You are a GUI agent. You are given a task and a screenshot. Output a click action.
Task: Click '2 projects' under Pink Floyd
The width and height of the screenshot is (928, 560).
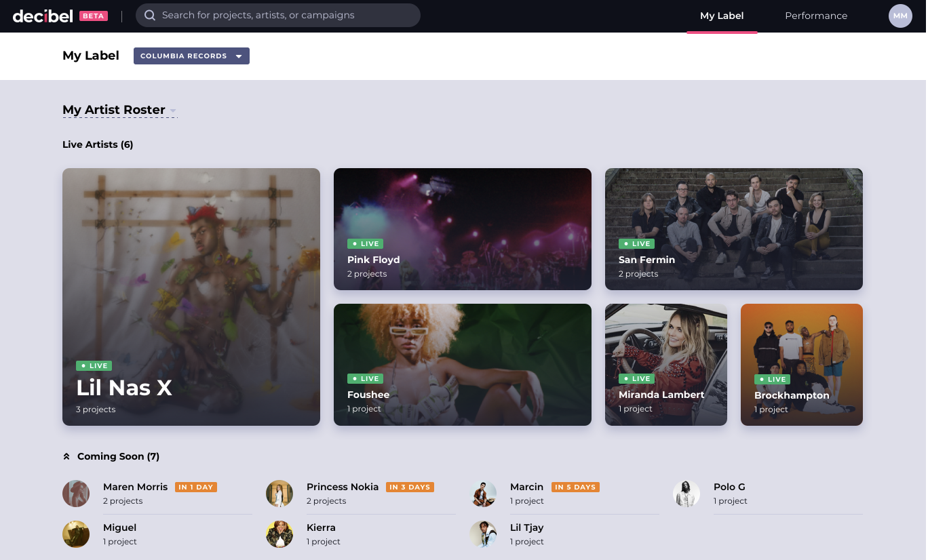click(x=367, y=274)
